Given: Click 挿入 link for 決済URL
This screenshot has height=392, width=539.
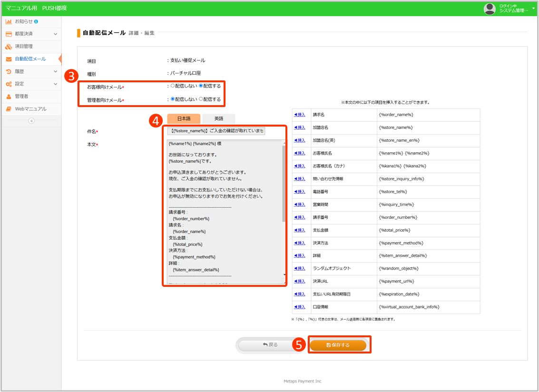Looking at the screenshot, I should [x=300, y=281].
